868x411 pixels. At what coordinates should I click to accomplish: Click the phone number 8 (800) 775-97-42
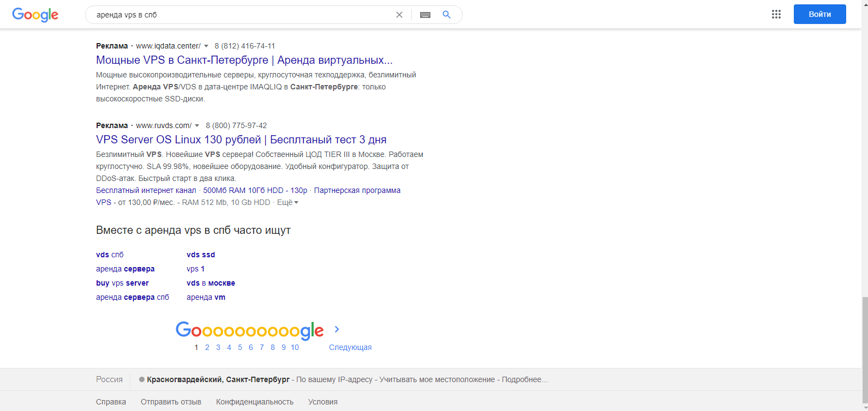coord(236,126)
